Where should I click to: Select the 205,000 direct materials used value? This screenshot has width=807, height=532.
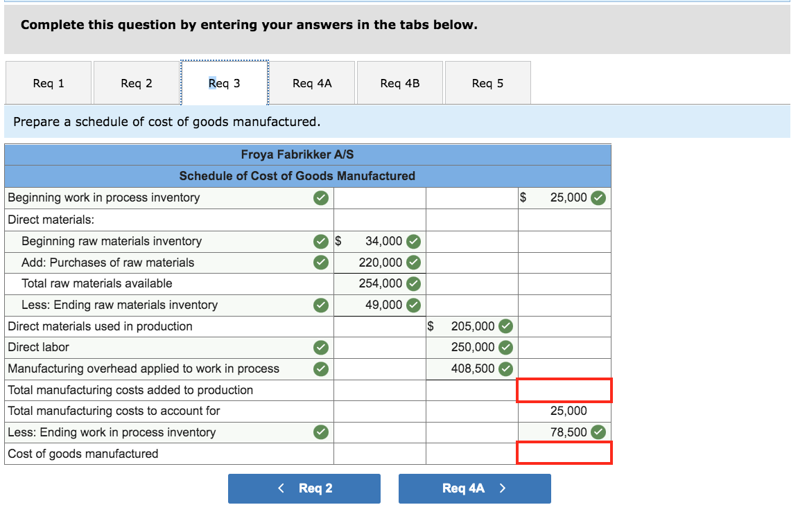click(x=472, y=326)
